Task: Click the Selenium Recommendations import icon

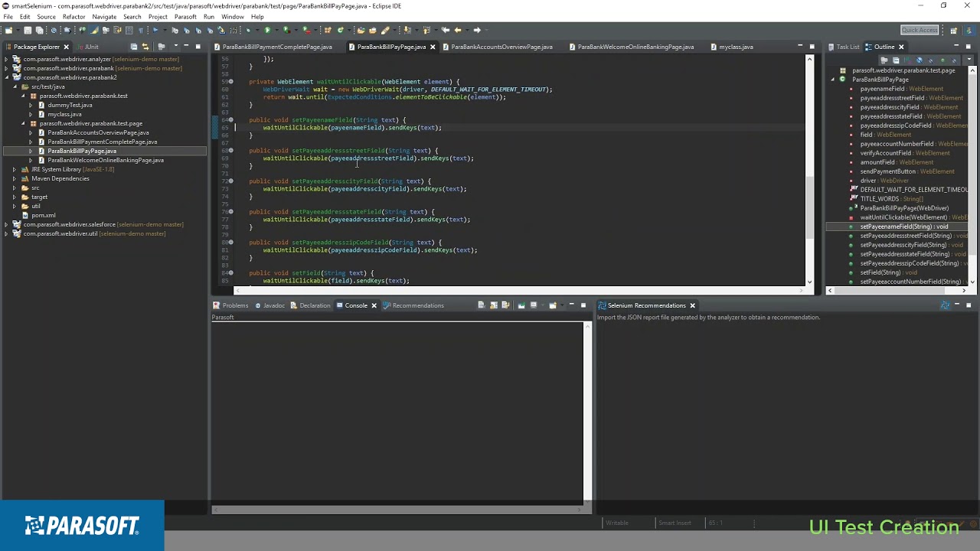Action: (945, 305)
